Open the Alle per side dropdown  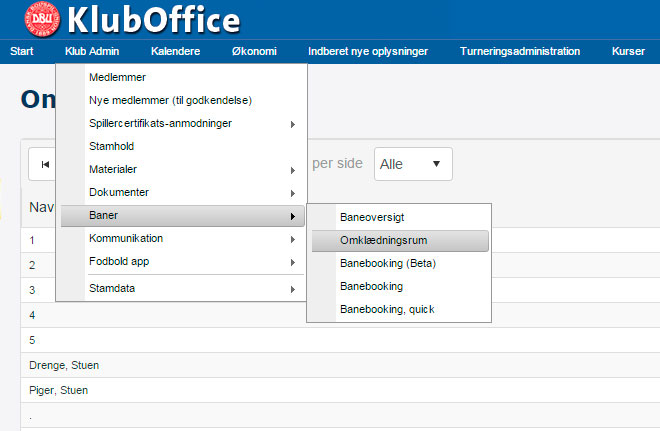click(413, 164)
